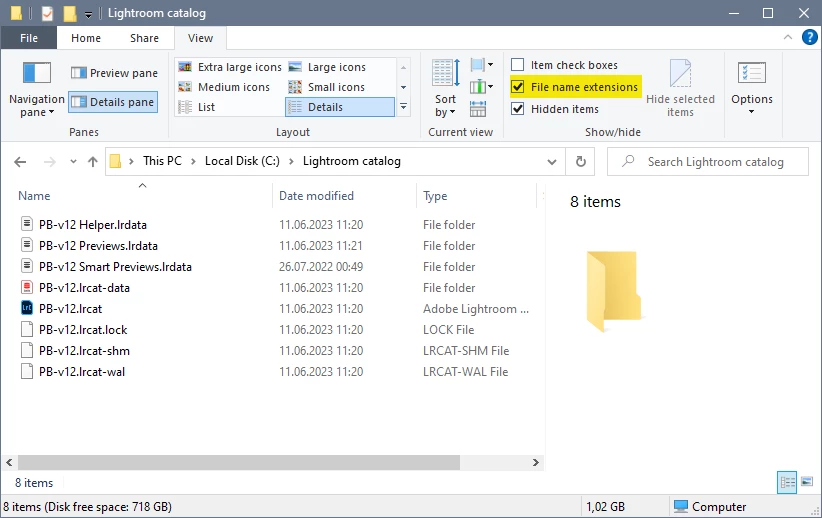Viewport: 822px width, 518px height.
Task: Toggle the Preview pane button
Action: (114, 73)
